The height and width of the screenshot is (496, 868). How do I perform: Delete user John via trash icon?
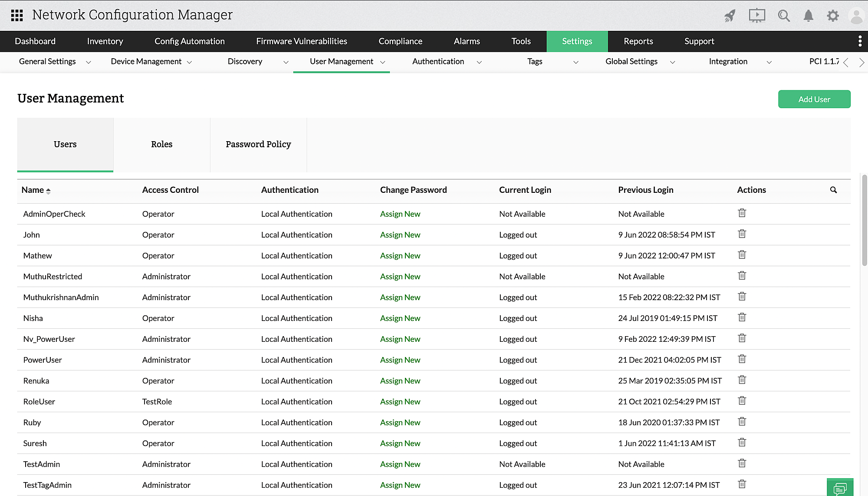[x=742, y=234]
